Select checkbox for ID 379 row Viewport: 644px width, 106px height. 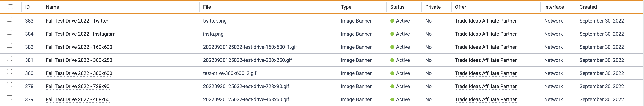[10, 98]
